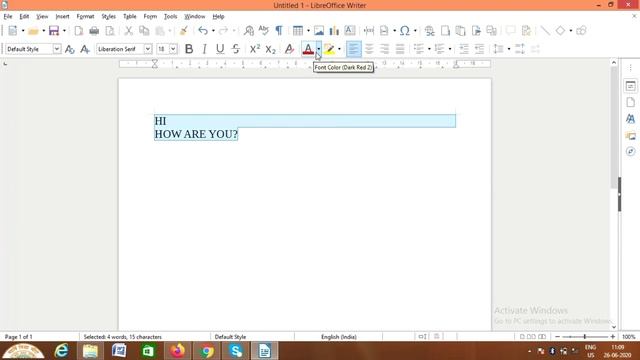
Task: Toggle Underline formatting
Action: coord(220,49)
